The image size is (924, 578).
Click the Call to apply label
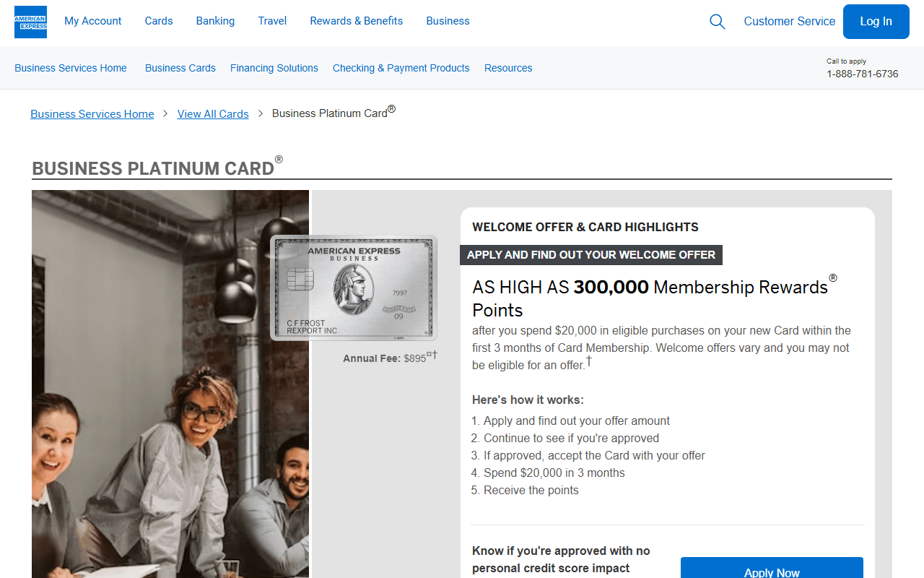[846, 61]
